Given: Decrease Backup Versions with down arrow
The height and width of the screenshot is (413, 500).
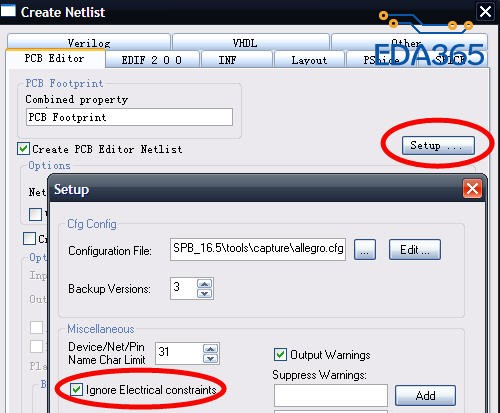Looking at the screenshot, I should click(204, 293).
